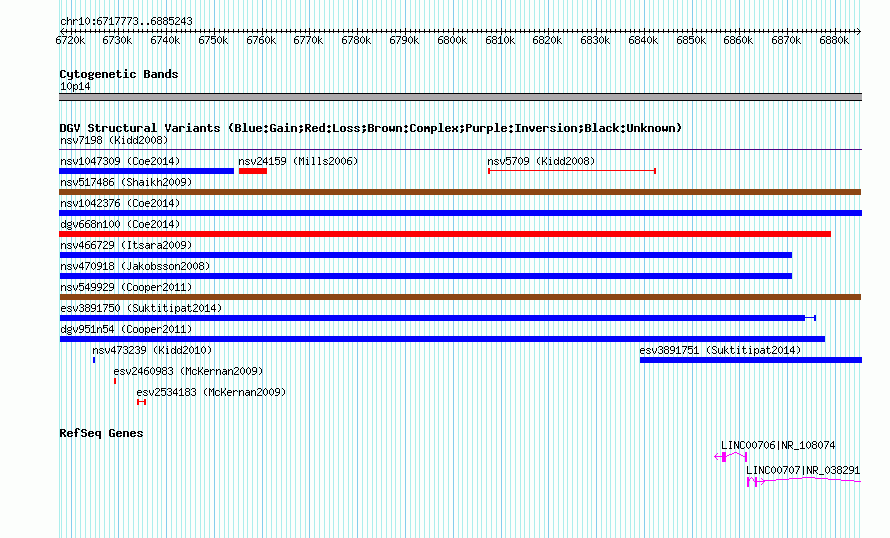The image size is (890, 538).
Task: Click the 6870k ruler tick label
Action: 786,41
